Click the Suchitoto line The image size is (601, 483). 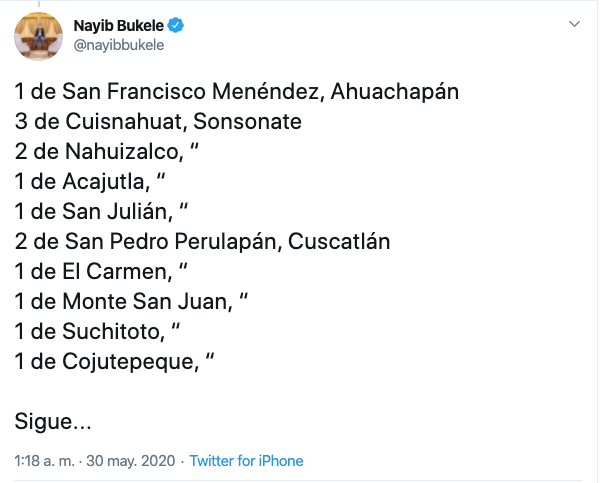point(96,332)
